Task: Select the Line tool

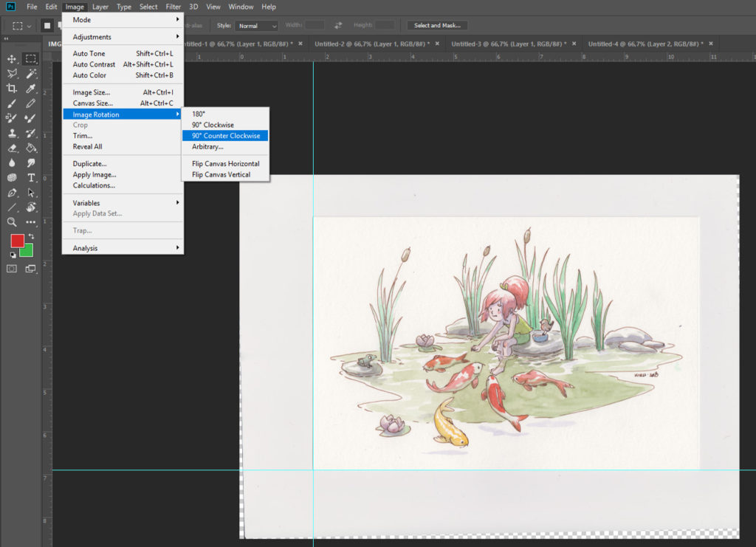Action: (12, 207)
